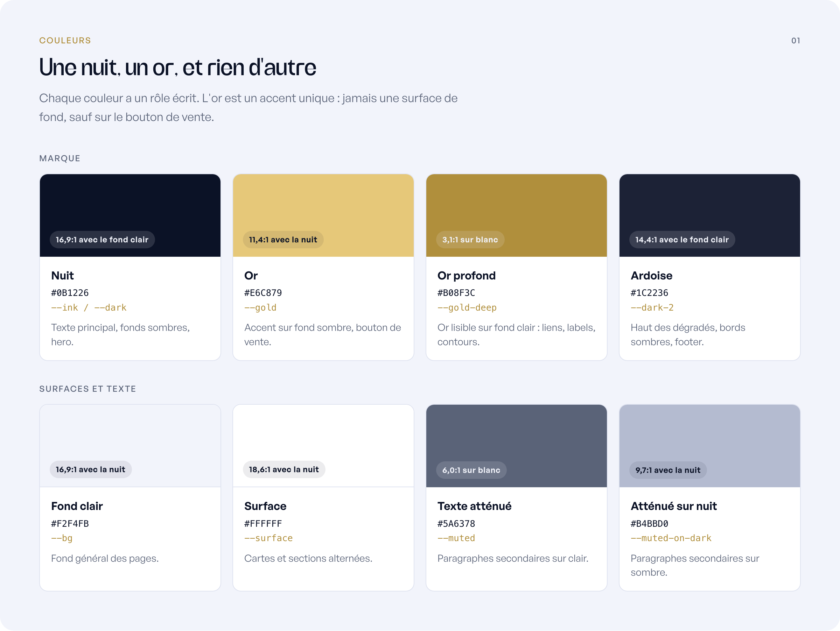The width and height of the screenshot is (840, 631).
Task: Click the '9,7:1 avec la nuit' badge
Action: point(668,470)
